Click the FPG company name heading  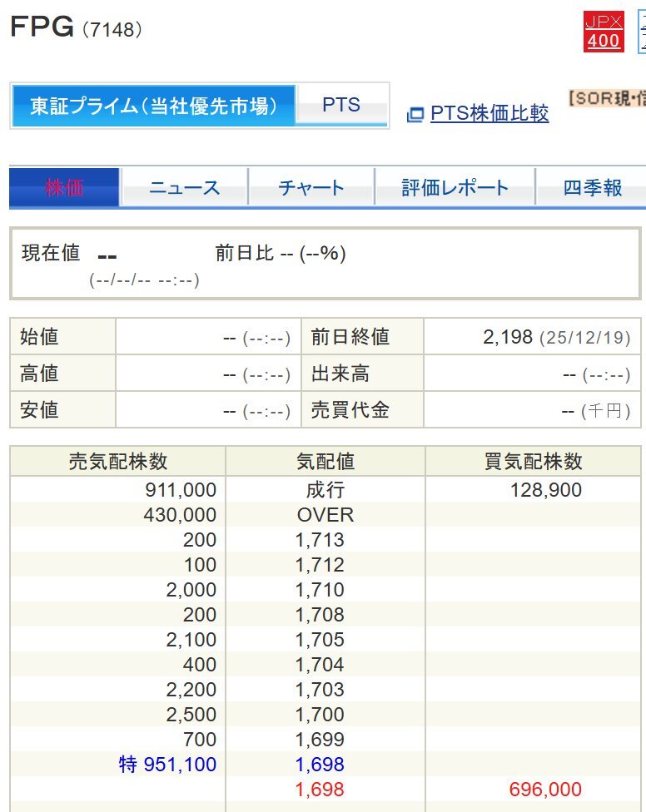[x=42, y=27]
